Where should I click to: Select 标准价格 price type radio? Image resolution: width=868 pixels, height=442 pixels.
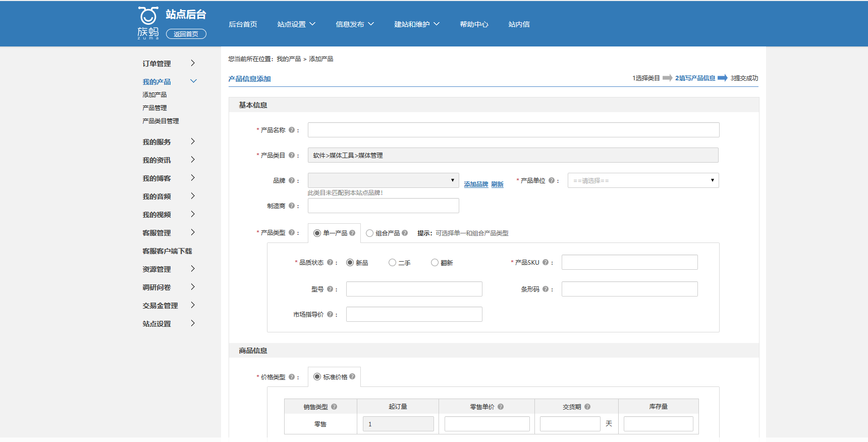click(317, 377)
